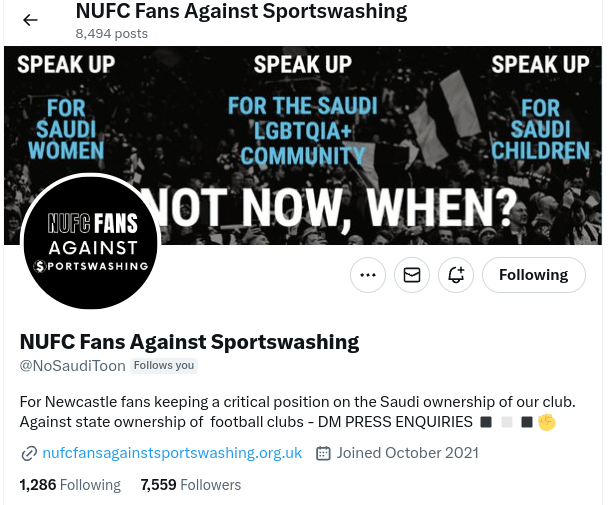Click the 'Joined October 2021' text

click(x=407, y=453)
